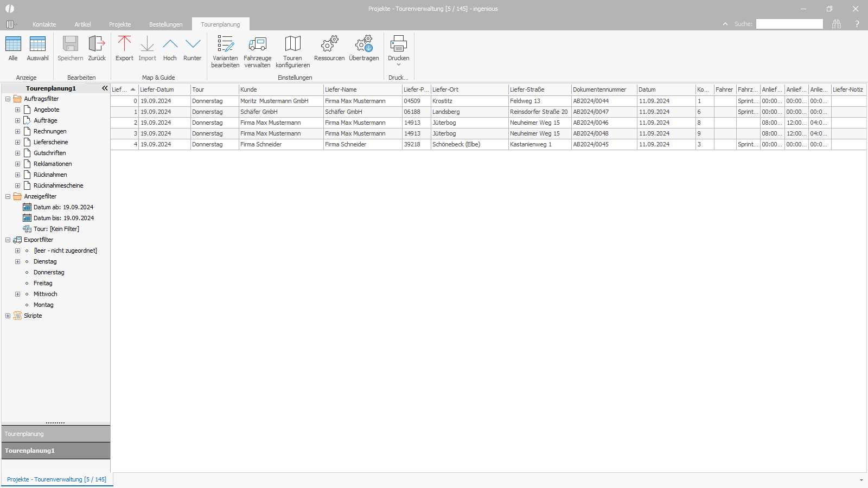868x488 pixels.
Task: Click the Zurück icon
Action: 97,44
